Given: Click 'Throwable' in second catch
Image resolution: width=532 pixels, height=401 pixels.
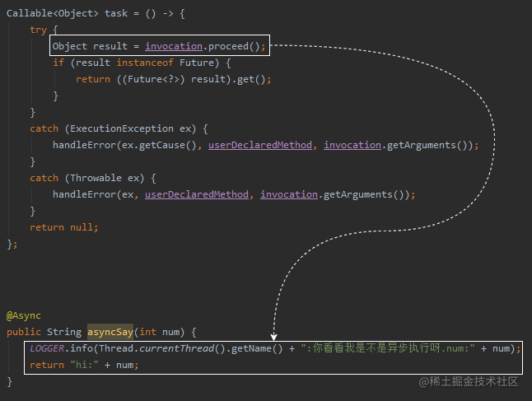Looking at the screenshot, I should click(96, 178).
